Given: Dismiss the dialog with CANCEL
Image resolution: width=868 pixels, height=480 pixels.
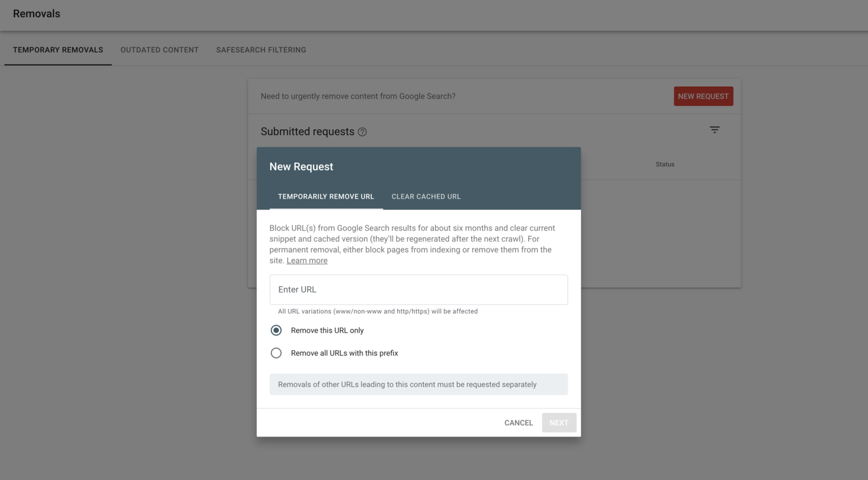Looking at the screenshot, I should [518, 423].
